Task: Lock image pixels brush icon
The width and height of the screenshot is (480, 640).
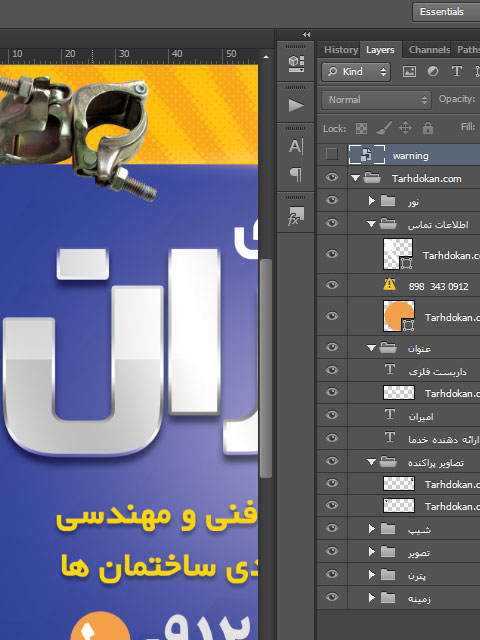Action: [x=383, y=128]
